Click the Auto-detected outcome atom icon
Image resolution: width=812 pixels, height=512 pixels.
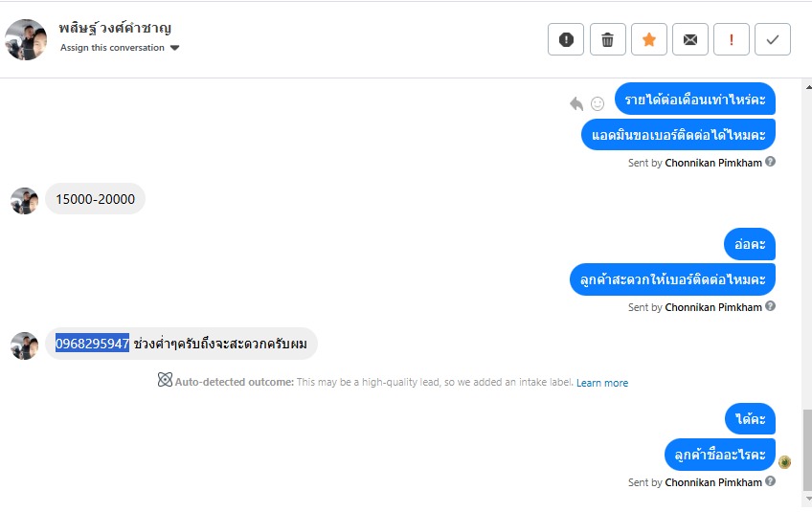coord(165,380)
